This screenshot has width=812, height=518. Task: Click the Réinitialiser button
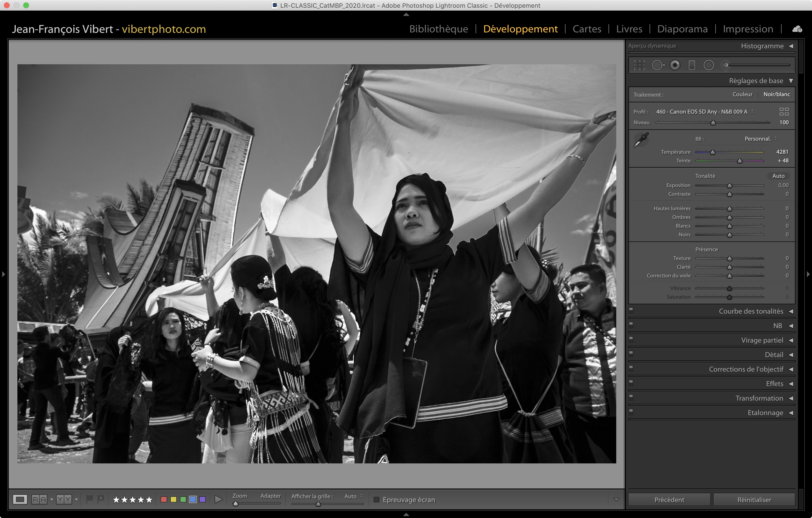click(754, 499)
